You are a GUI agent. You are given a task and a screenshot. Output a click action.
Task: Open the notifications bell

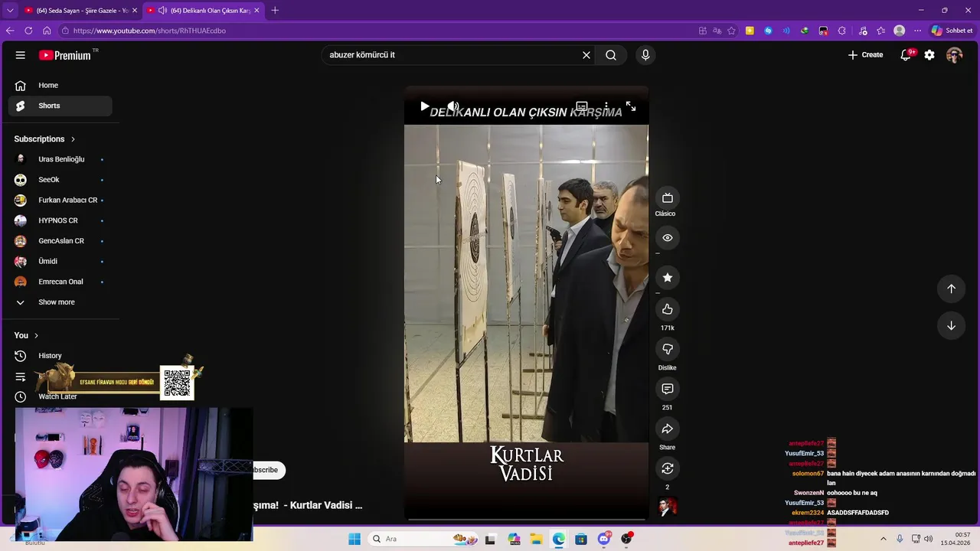click(x=906, y=55)
